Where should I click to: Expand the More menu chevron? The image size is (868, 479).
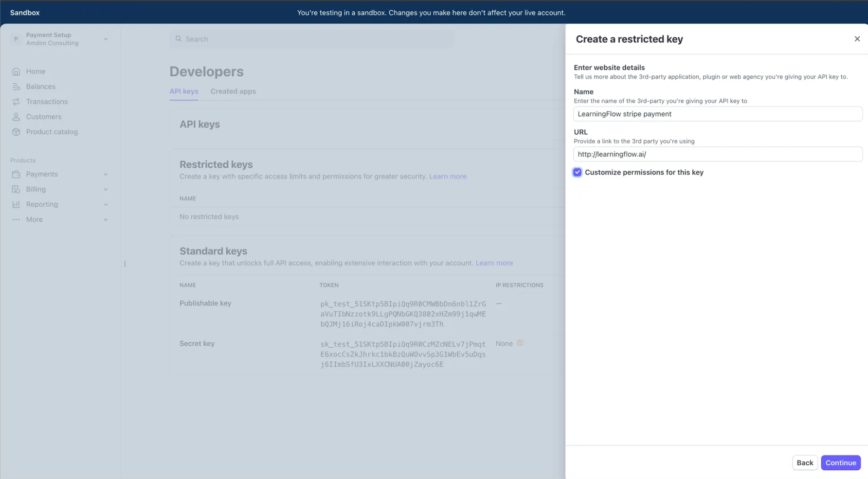pyautogui.click(x=106, y=219)
